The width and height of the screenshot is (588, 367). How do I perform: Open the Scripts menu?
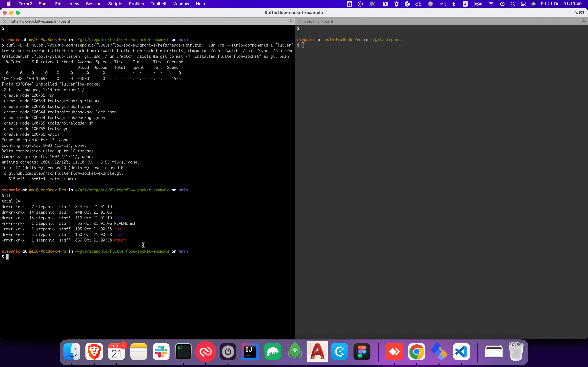[115, 4]
